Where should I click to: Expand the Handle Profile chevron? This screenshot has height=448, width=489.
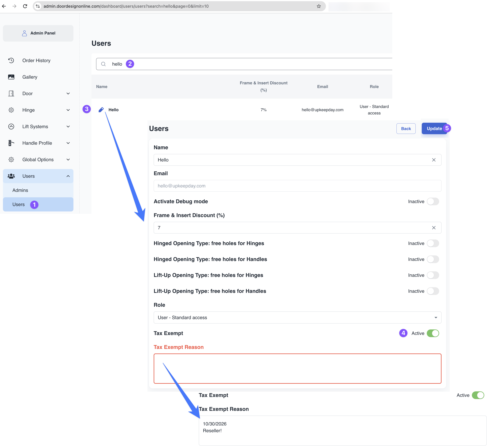(68, 143)
